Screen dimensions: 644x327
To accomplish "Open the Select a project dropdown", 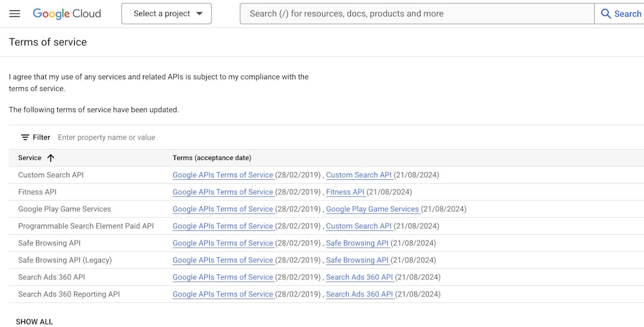I will tap(166, 14).
